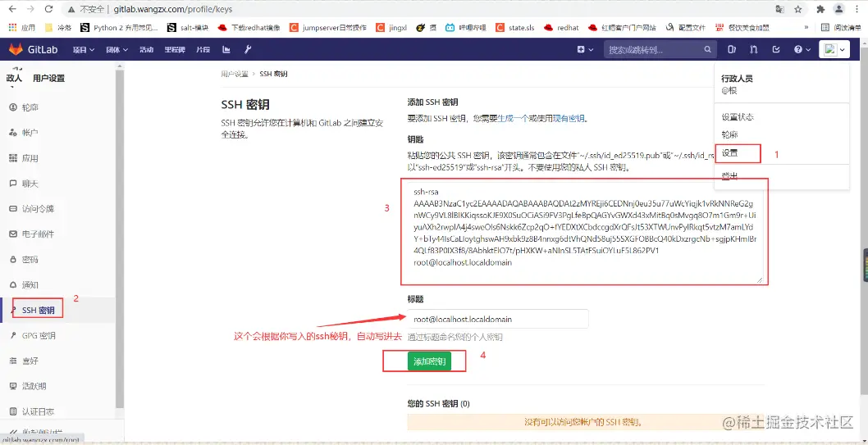The image size is (868, 445).
Task: Open the 哔哩哔哩 bookmark
Action: (465, 27)
